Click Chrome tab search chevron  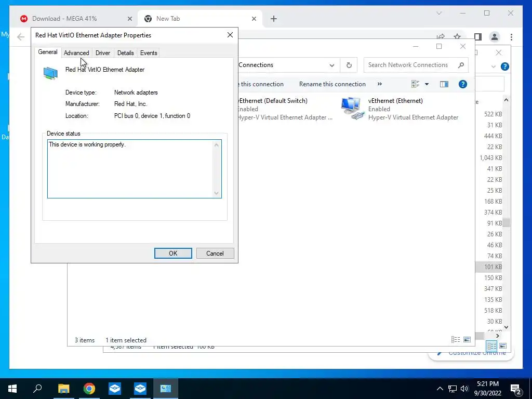[438, 13]
